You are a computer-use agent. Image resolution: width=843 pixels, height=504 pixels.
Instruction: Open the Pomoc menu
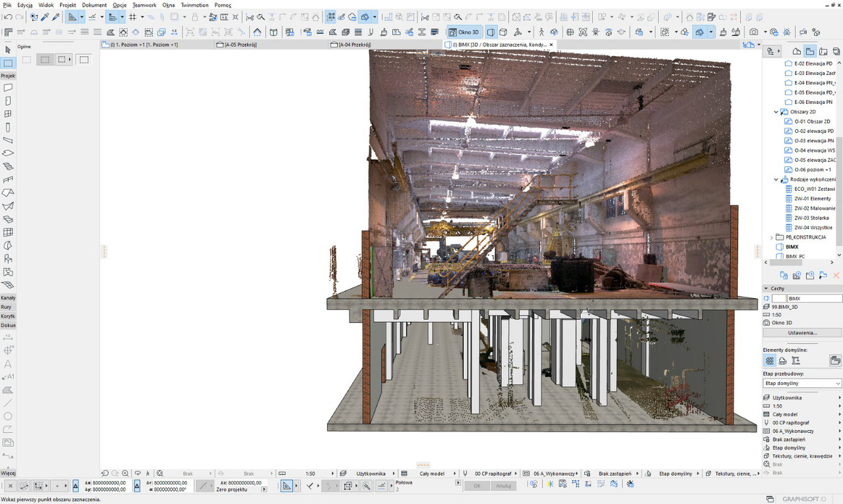point(223,5)
